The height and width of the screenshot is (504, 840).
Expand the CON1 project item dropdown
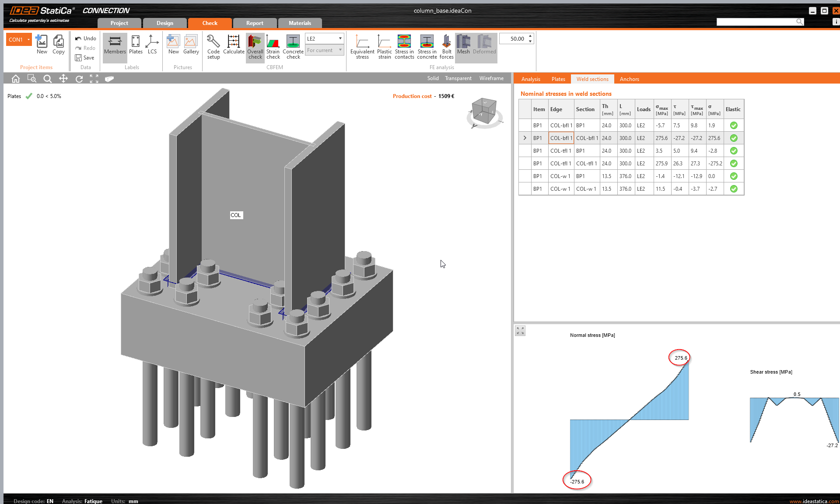click(29, 40)
